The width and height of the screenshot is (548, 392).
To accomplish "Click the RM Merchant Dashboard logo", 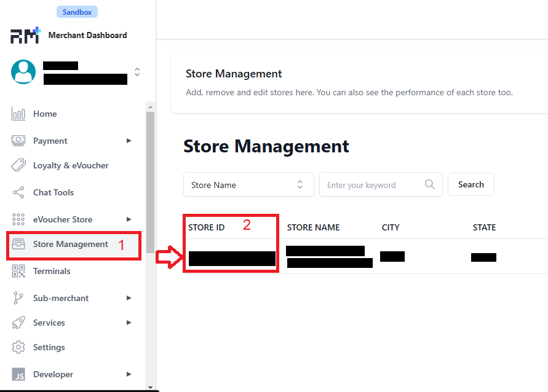I will 25,35.
